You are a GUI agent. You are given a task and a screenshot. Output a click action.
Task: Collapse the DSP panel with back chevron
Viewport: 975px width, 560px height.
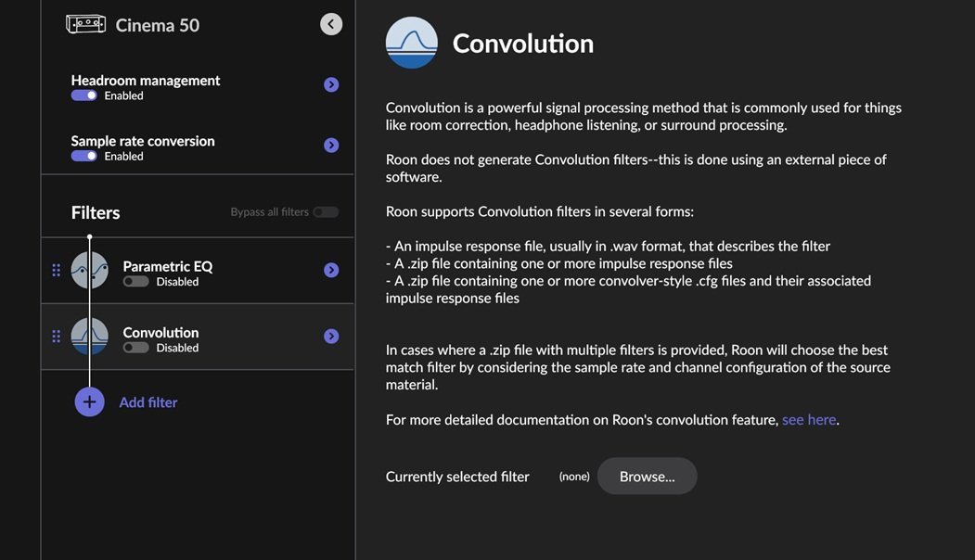coord(331,24)
